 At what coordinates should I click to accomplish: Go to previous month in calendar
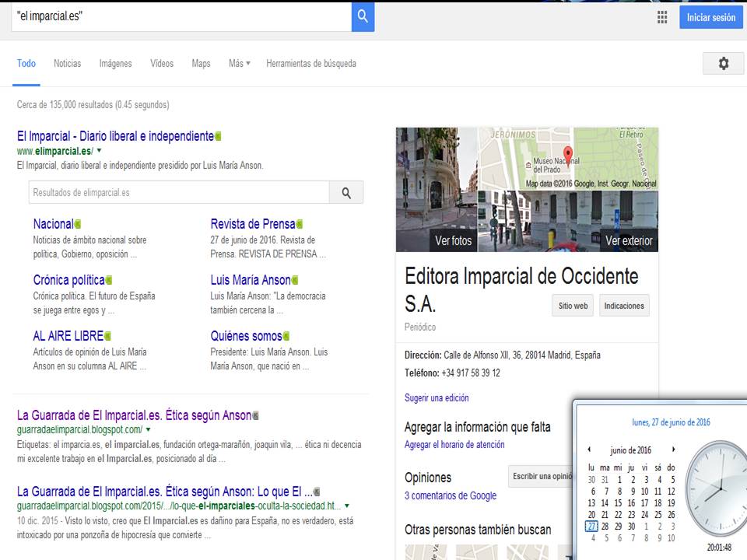589,449
